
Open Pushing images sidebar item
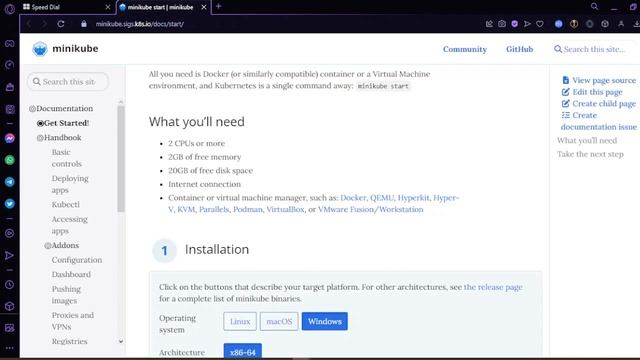[x=66, y=295]
